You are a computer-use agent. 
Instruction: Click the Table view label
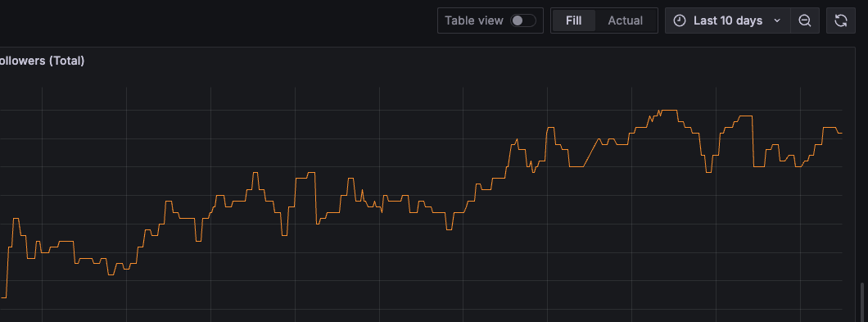pos(474,20)
